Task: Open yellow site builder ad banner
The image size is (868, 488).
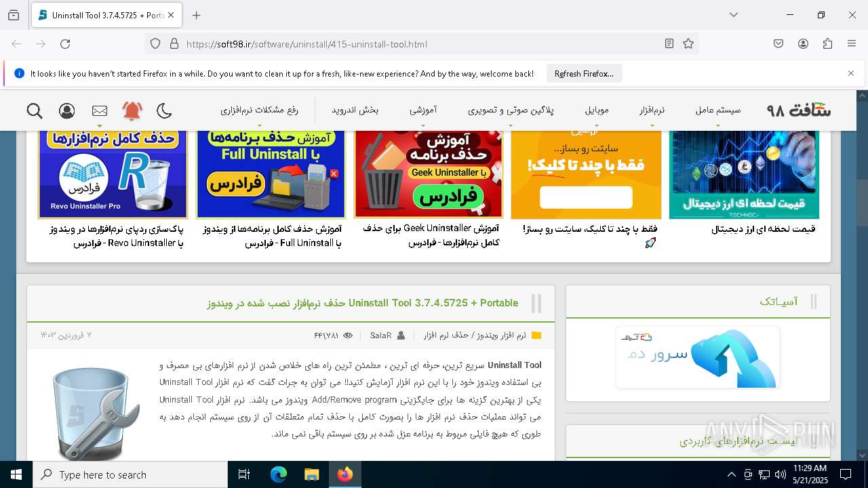Action: coord(586,175)
